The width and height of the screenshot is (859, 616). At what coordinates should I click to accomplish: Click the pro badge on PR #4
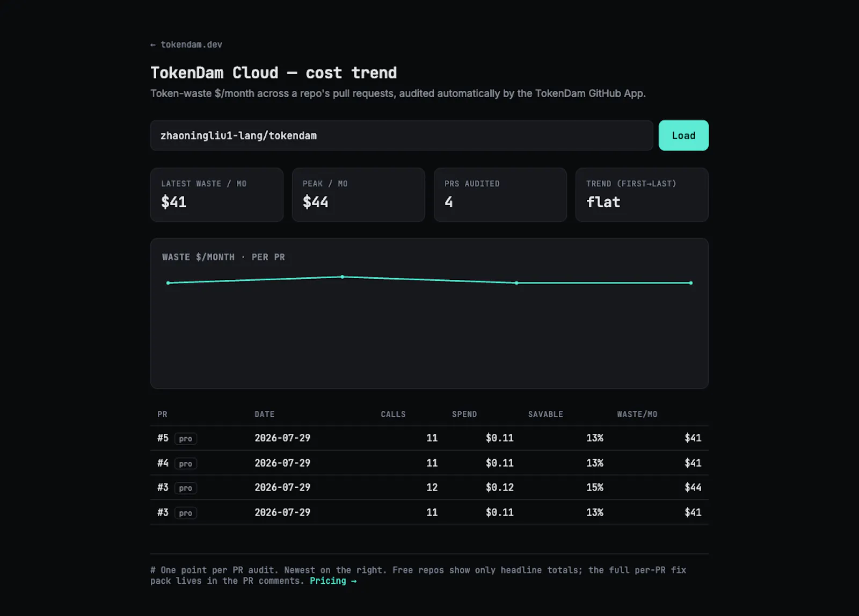pos(186,463)
